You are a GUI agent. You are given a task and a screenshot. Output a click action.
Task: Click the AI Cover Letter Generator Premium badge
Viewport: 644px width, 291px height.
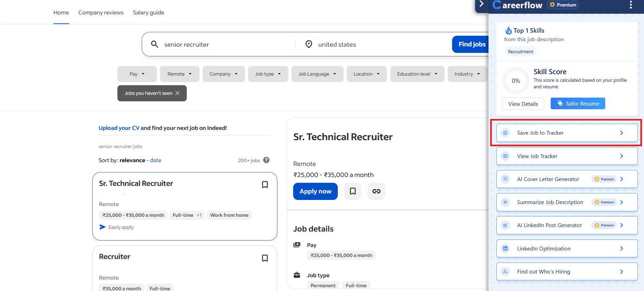coord(604,179)
